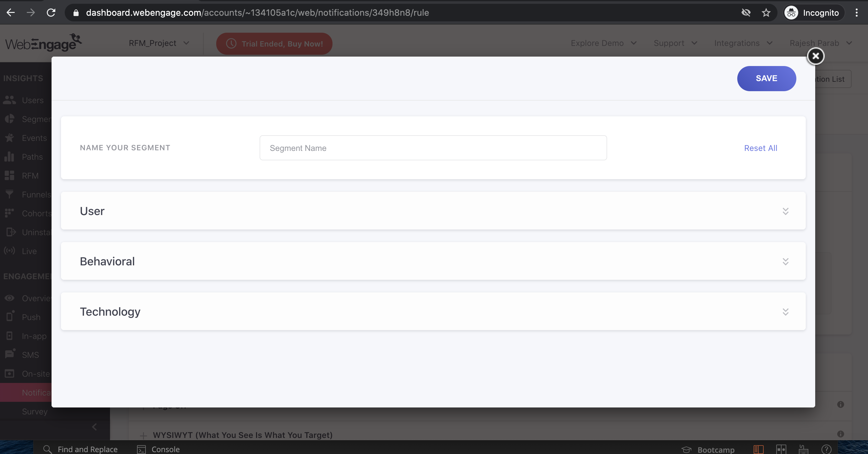Click the browser reload icon
This screenshot has width=868, height=454.
coord(51,13)
